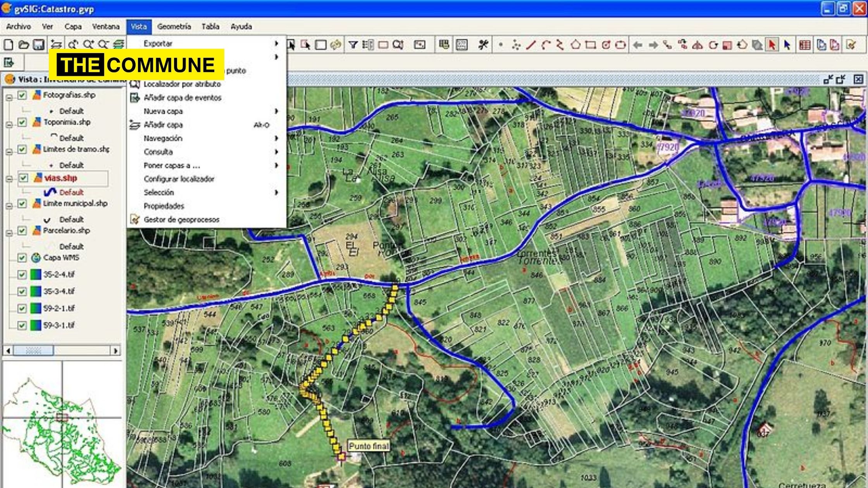This screenshot has height=488, width=868.
Task: Choose the draw line tool
Action: point(531,45)
